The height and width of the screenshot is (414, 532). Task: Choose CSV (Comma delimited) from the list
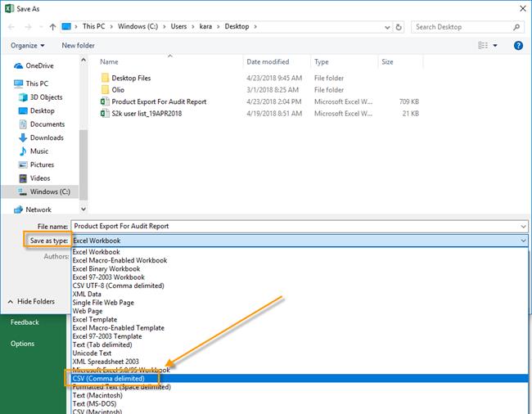pos(108,379)
